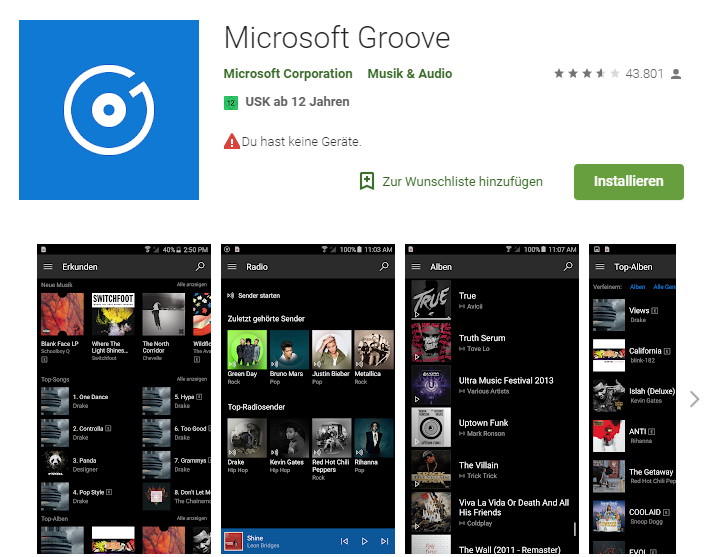
Task: Open the COOLAID album by Snoop Dogg
Action: (634, 516)
